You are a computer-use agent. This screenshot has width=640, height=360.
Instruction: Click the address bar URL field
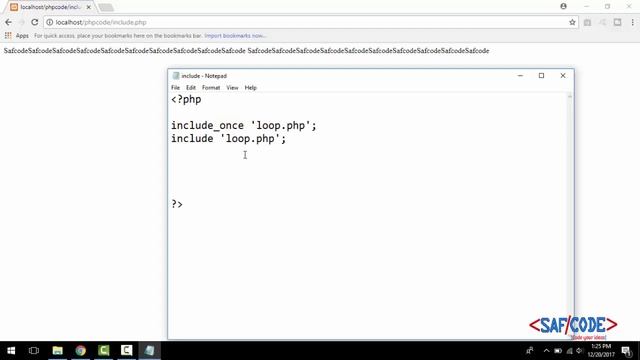point(310,22)
